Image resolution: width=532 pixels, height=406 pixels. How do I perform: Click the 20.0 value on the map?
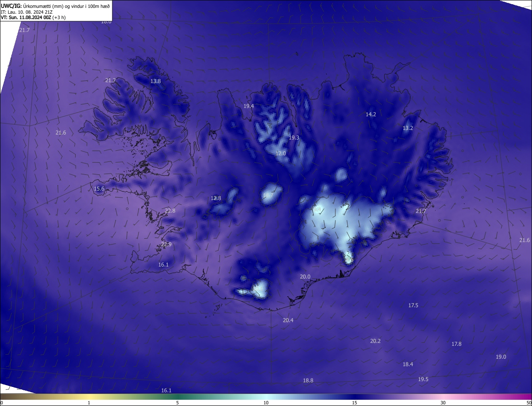[305, 276]
